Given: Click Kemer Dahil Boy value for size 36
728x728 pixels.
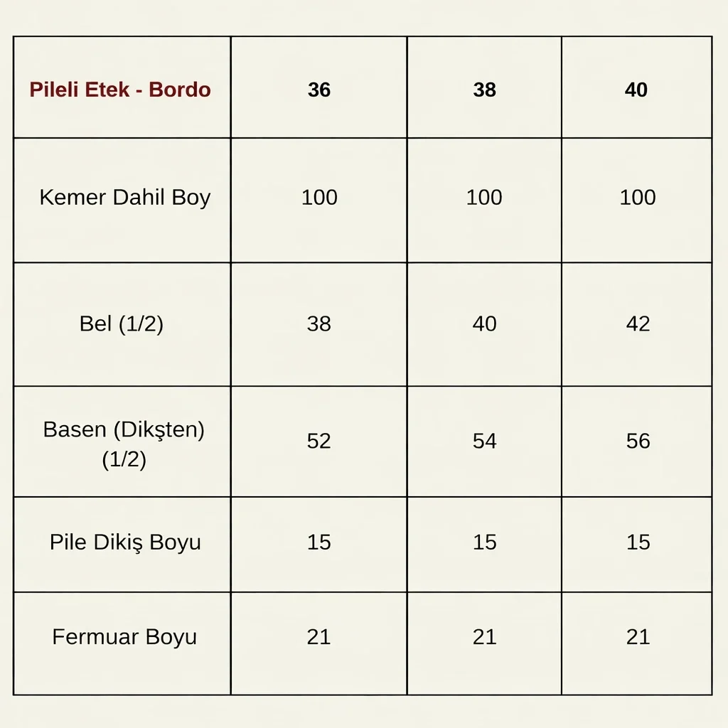Looking at the screenshot, I should [x=319, y=198].
